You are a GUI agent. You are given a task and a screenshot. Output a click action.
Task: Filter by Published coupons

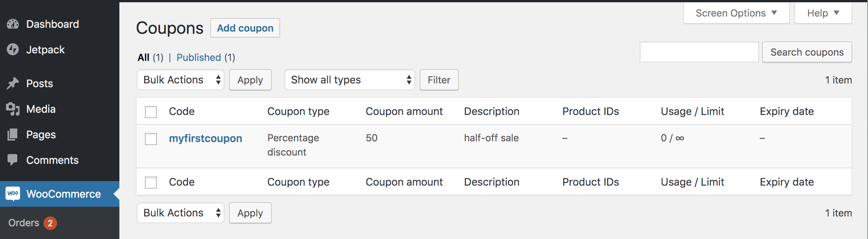point(199,57)
